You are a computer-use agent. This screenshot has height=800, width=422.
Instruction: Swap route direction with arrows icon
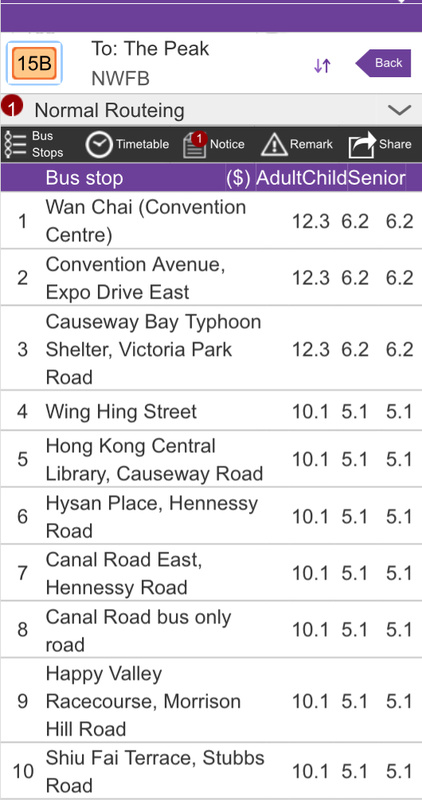coord(322,65)
